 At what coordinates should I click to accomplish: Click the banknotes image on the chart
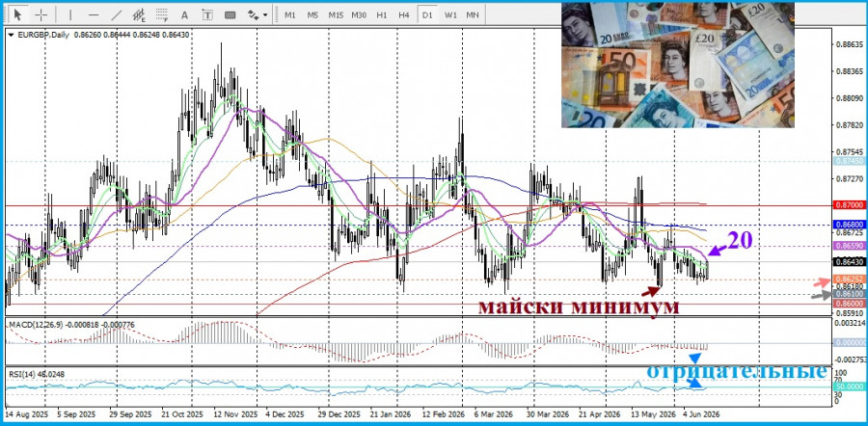(x=678, y=65)
